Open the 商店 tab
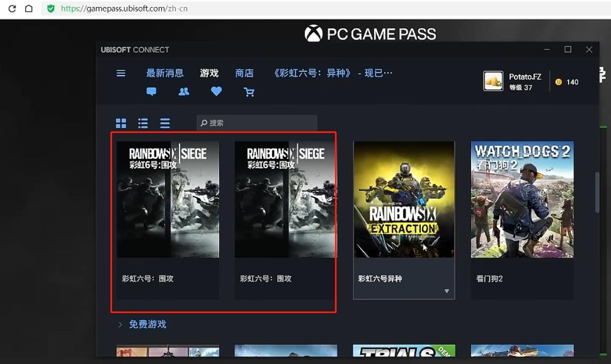The height and width of the screenshot is (364, 611). click(244, 73)
